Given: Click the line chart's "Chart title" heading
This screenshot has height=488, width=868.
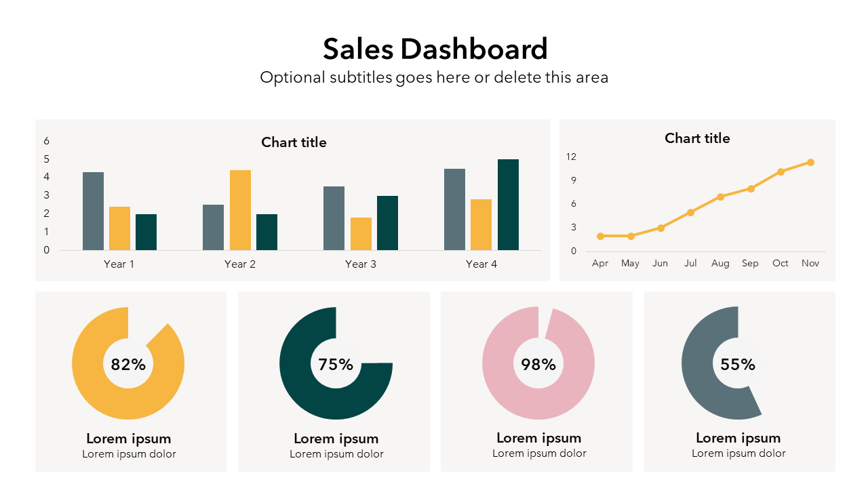Looking at the screenshot, I should pos(697,138).
